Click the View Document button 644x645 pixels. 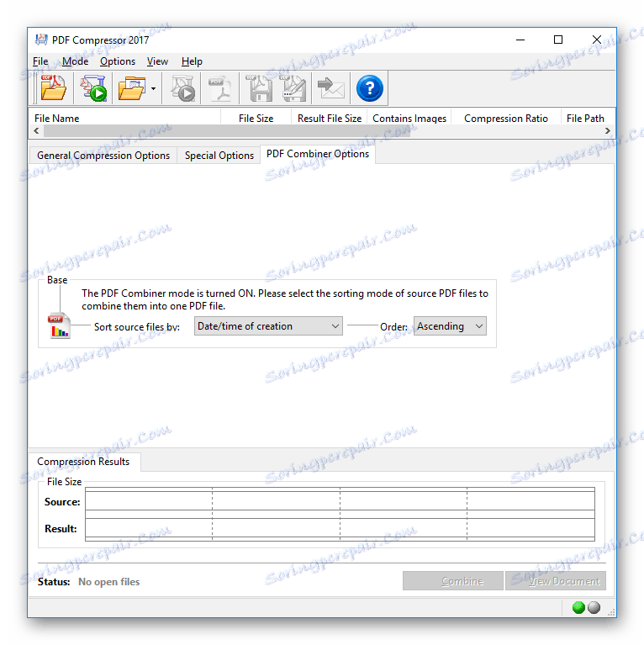pos(555,581)
